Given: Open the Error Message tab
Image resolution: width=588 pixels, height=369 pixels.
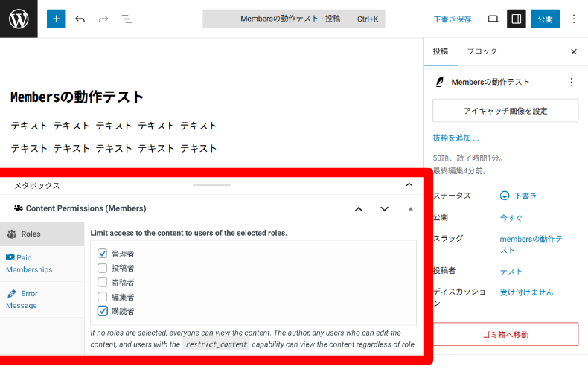Looking at the screenshot, I should point(42,299).
